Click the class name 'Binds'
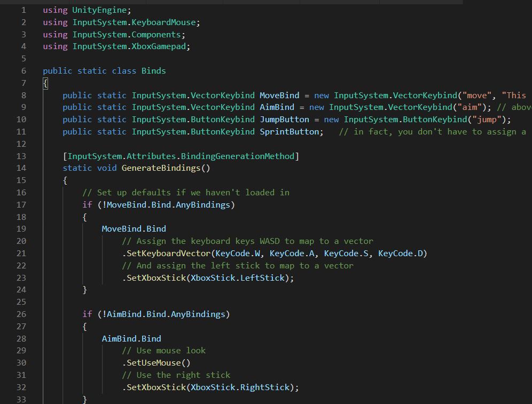The height and width of the screenshot is (404, 532). (x=154, y=71)
